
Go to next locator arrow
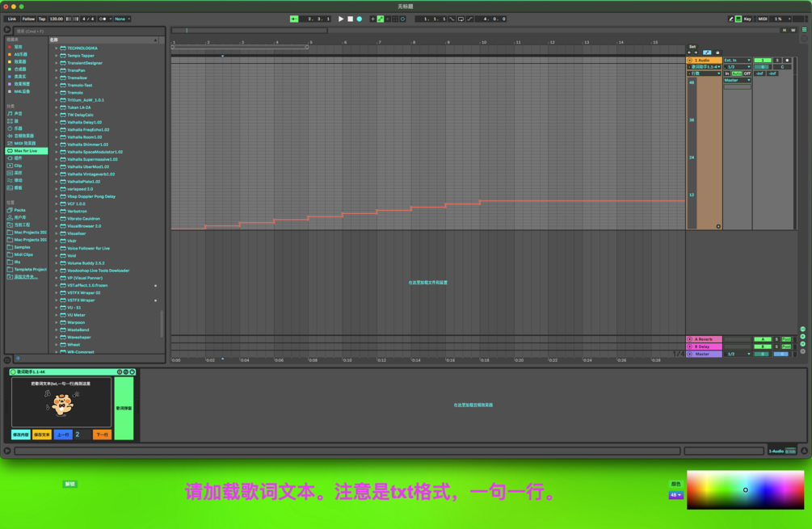[x=696, y=52]
